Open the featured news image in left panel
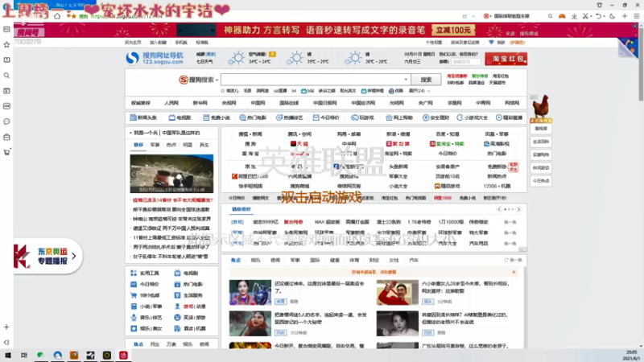The width and height of the screenshot is (644, 362). click(x=171, y=174)
